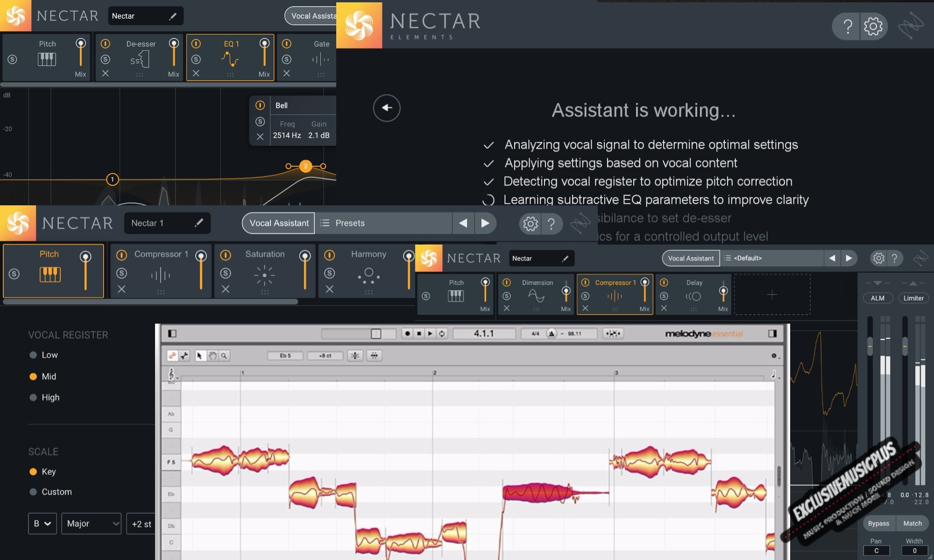Select the De-esser module tile

[x=139, y=57]
